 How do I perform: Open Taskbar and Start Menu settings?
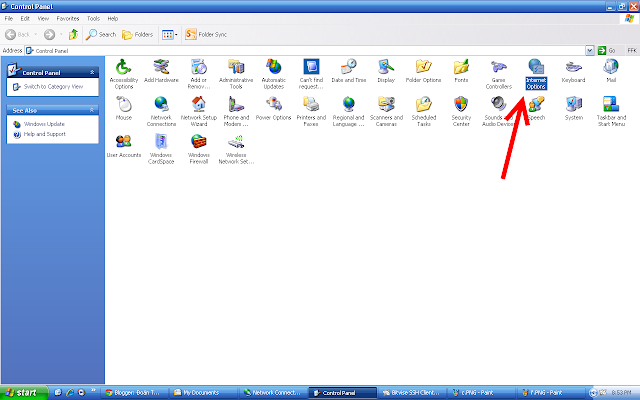(x=611, y=111)
